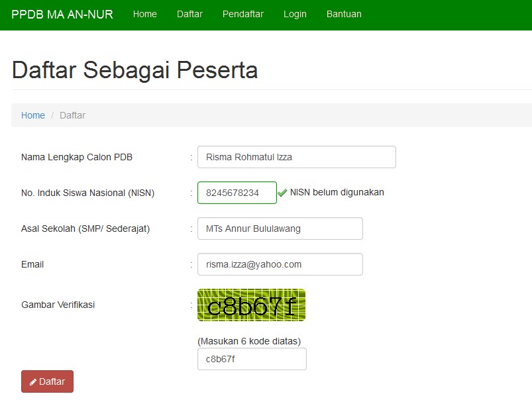Focus the verification code input field

click(252, 359)
